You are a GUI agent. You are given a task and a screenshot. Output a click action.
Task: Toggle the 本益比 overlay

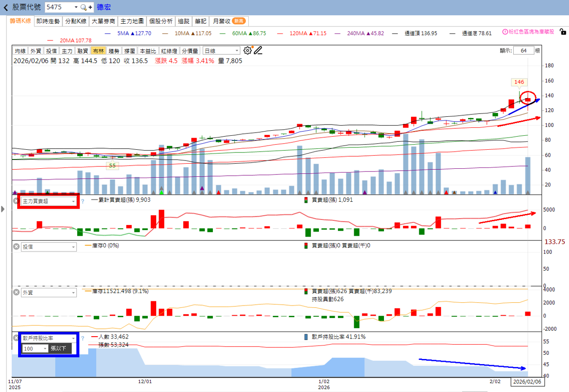(x=148, y=51)
